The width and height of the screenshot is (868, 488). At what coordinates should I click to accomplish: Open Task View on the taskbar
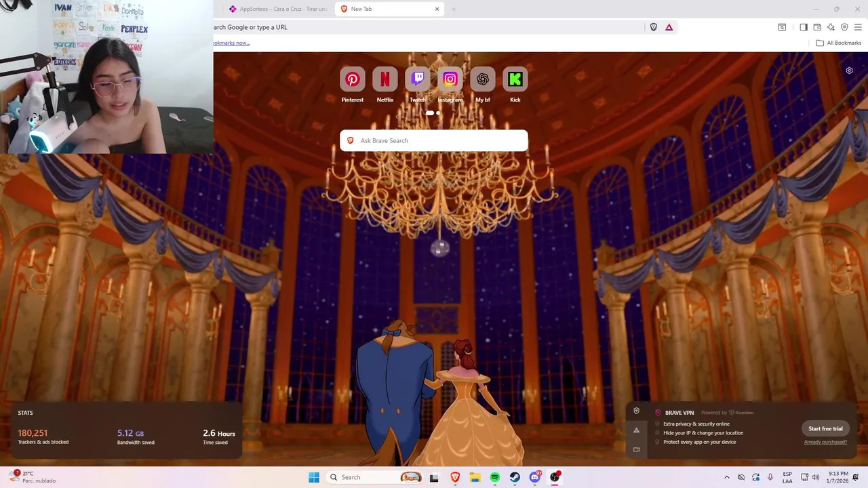434,477
